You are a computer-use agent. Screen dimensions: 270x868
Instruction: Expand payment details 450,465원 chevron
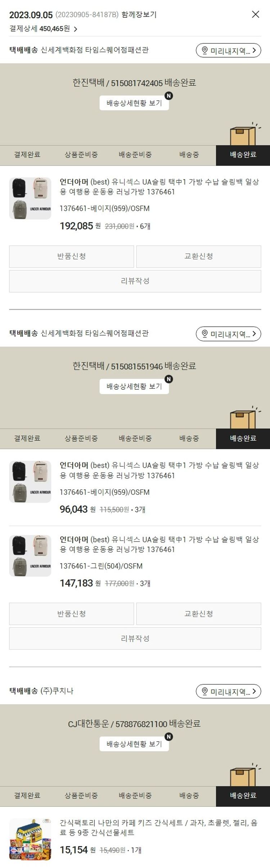pyautogui.click(x=76, y=29)
